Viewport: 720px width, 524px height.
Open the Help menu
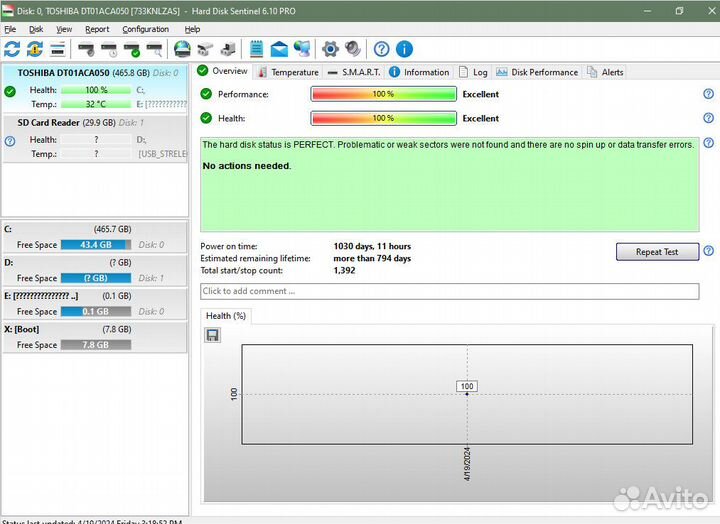(192, 29)
